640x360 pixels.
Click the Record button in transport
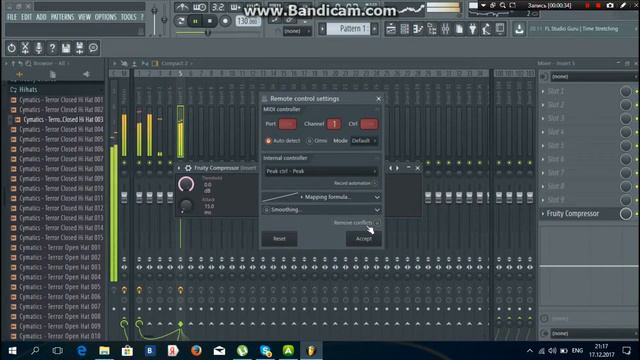(225, 21)
